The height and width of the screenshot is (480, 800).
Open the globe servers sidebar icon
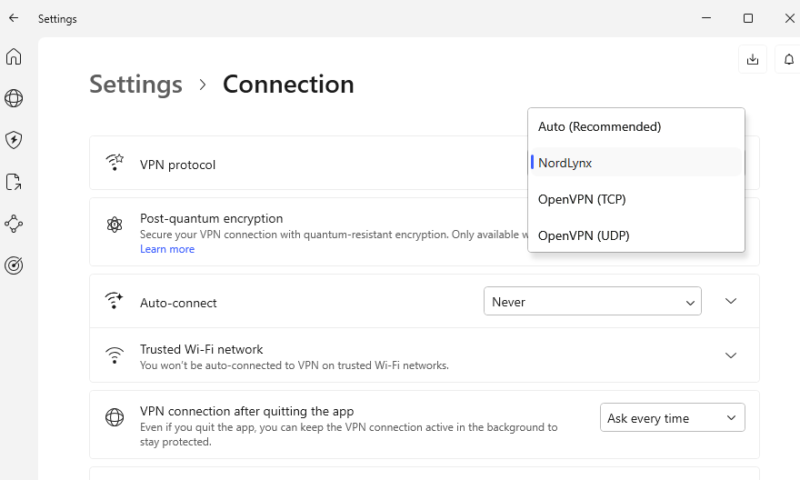click(14, 98)
